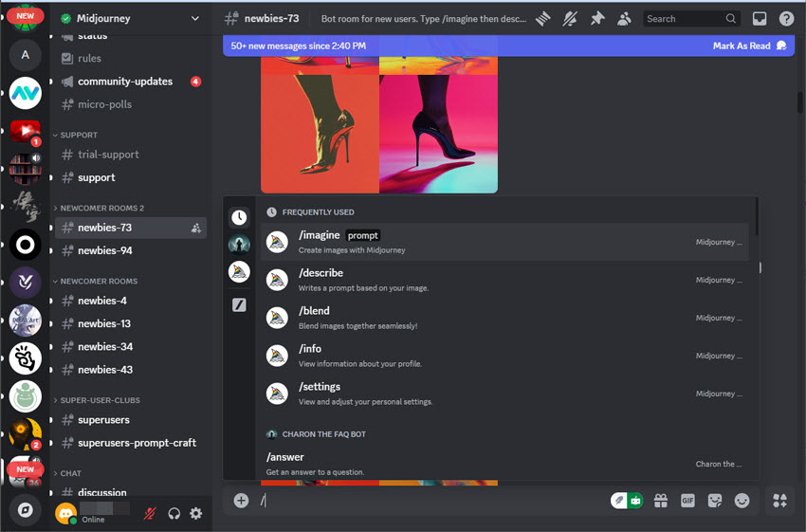Open the community-updates channel
This screenshot has height=532, width=806.
coord(130,82)
